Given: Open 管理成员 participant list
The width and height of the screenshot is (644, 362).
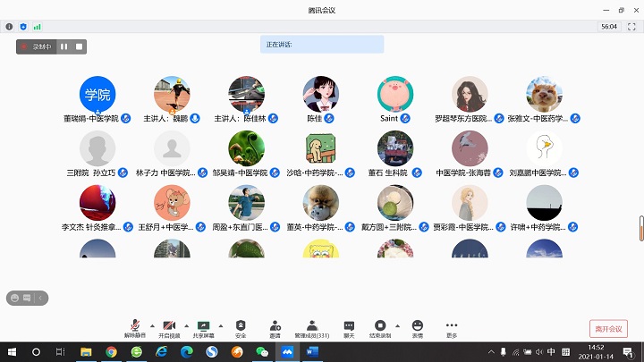Looking at the screenshot, I should (311, 327).
